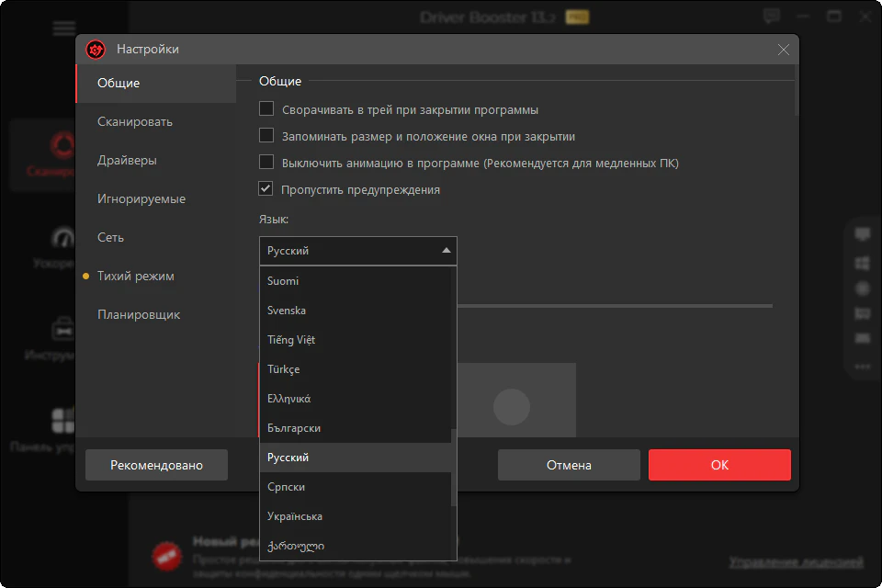The width and height of the screenshot is (882, 588).
Task: Click the speedometer boost icon in sidebar
Action: click(x=63, y=239)
